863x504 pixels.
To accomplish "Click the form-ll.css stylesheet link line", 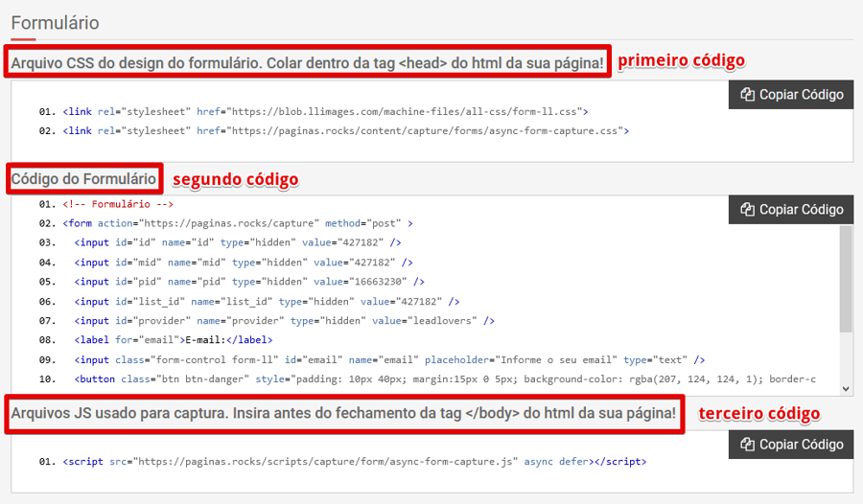I will click(325, 111).
